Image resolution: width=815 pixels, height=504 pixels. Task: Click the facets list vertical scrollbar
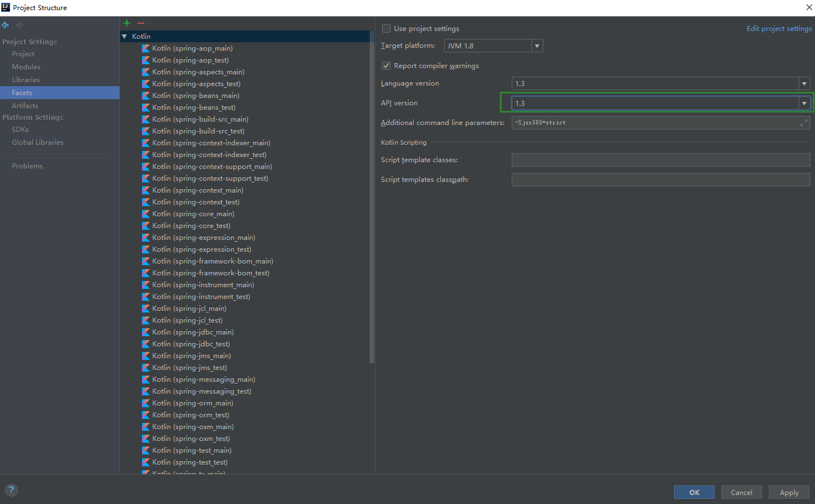click(371, 197)
